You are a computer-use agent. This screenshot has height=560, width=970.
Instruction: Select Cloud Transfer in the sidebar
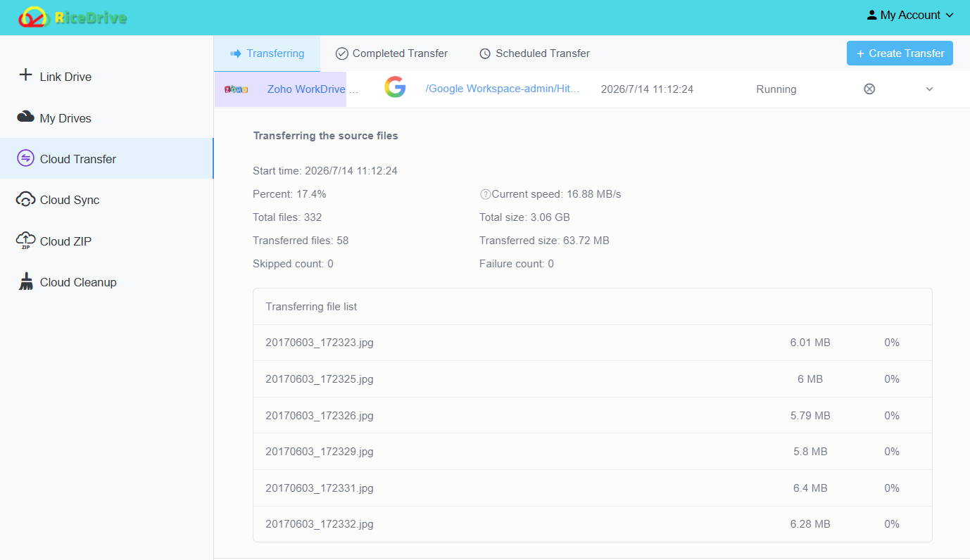click(x=106, y=158)
